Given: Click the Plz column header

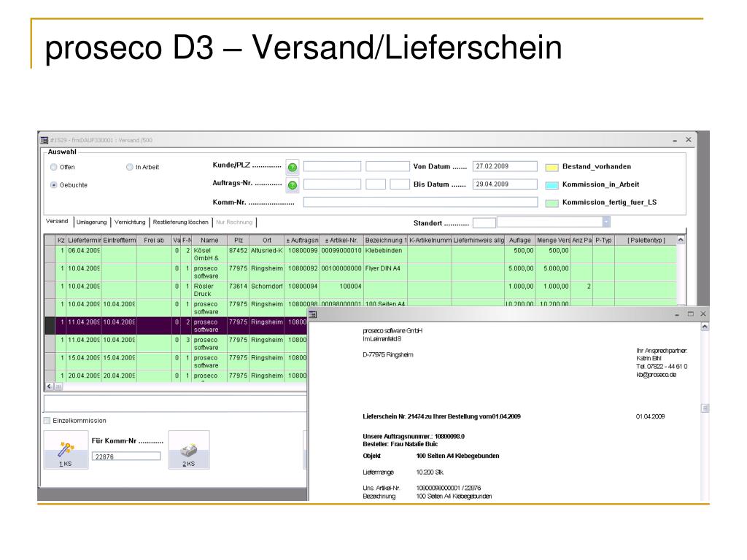Looking at the screenshot, I should coord(239,241).
